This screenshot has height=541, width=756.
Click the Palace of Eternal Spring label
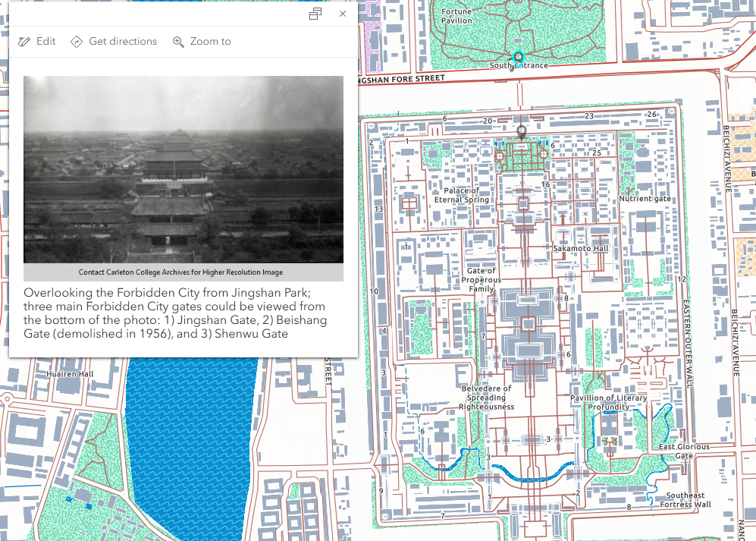[x=462, y=195]
